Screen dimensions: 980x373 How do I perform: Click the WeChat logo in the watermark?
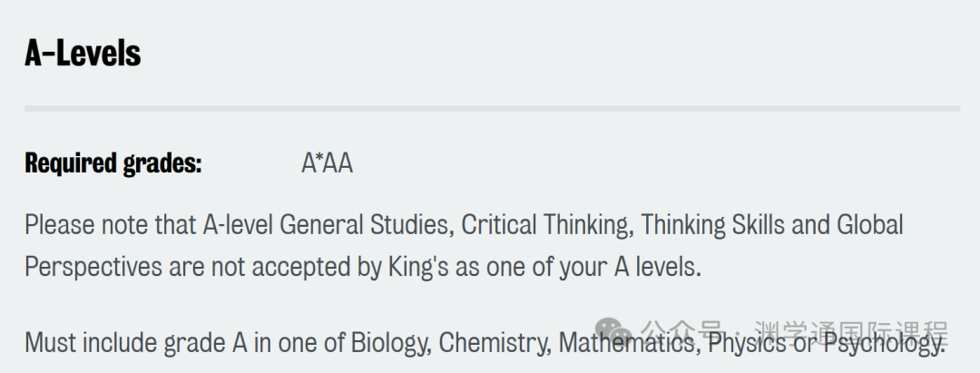(613, 330)
